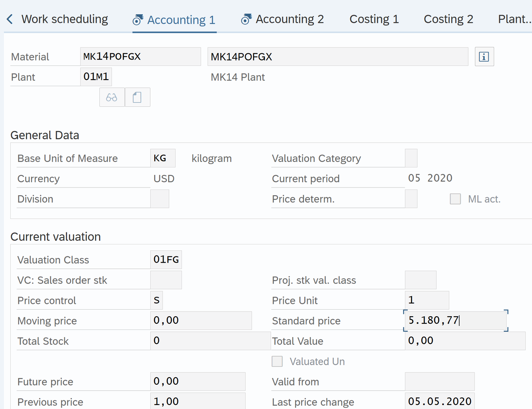
Task: Open the Work scheduling tab
Action: [65, 19]
